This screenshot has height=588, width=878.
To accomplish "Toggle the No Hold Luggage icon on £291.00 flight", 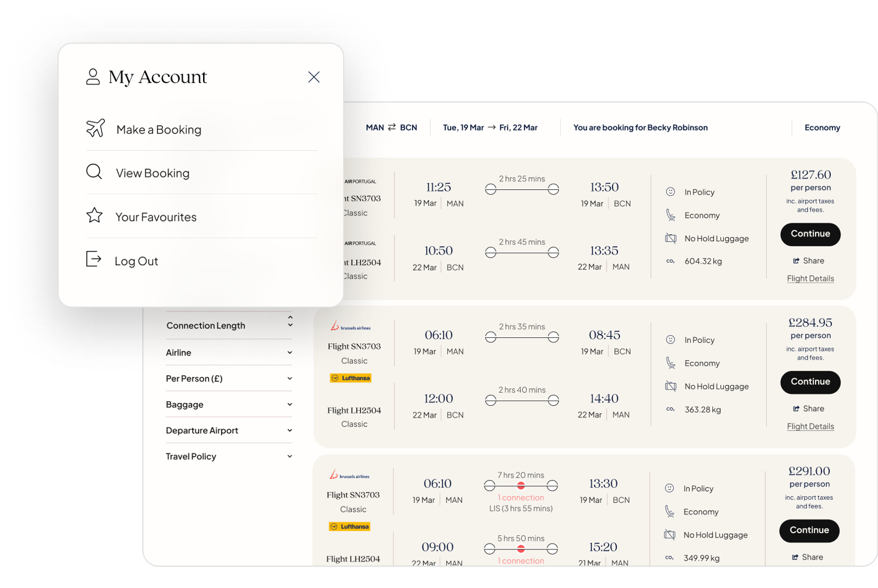I will click(x=669, y=534).
